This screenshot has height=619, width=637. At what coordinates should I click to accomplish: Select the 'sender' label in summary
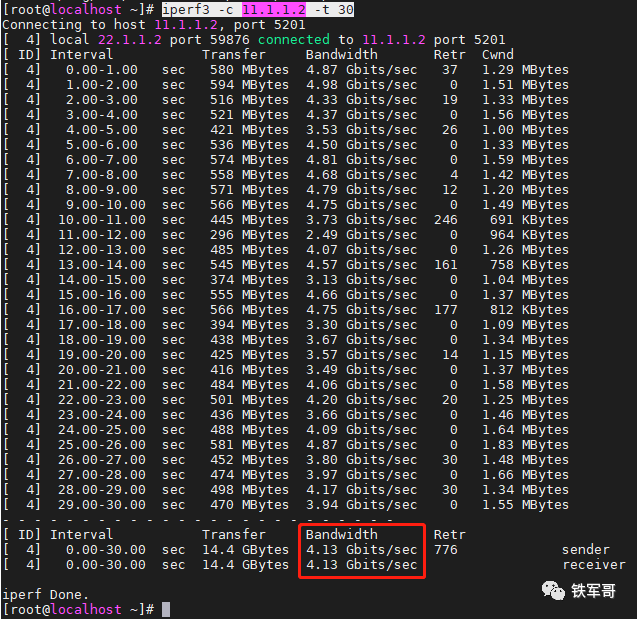pos(585,550)
